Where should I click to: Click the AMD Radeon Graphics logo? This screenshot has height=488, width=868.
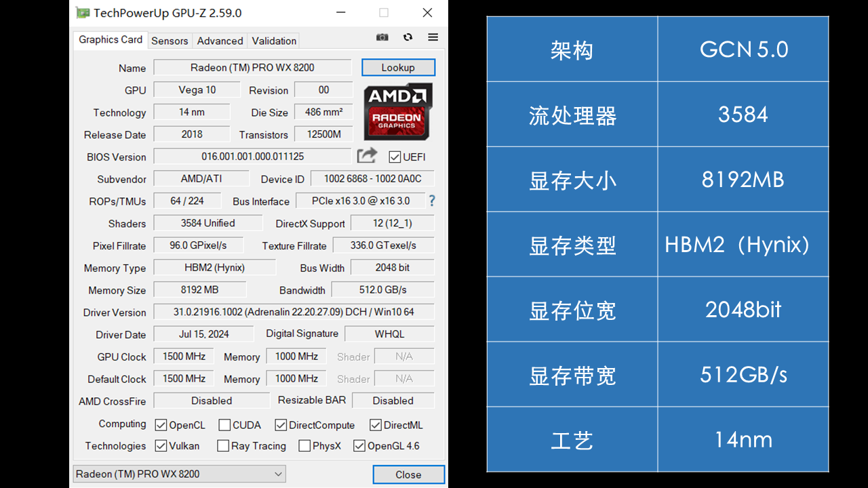click(398, 112)
